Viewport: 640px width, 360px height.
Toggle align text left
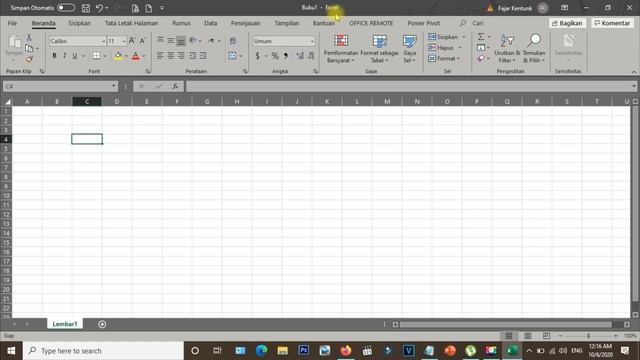point(160,56)
